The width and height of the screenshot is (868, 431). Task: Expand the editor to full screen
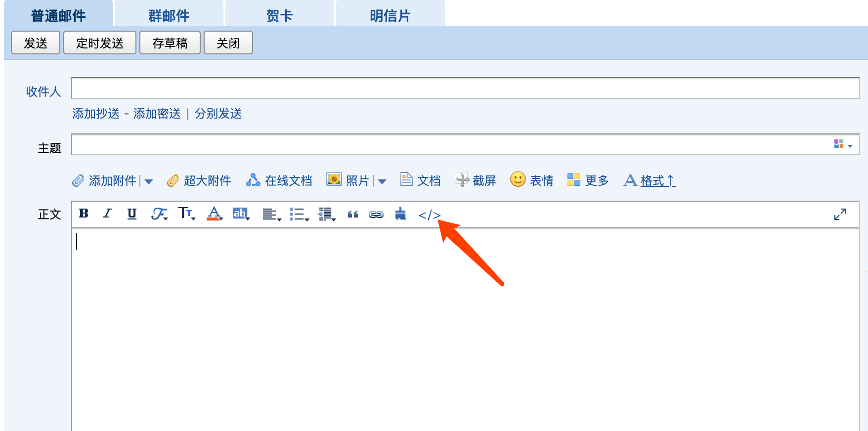point(840,214)
